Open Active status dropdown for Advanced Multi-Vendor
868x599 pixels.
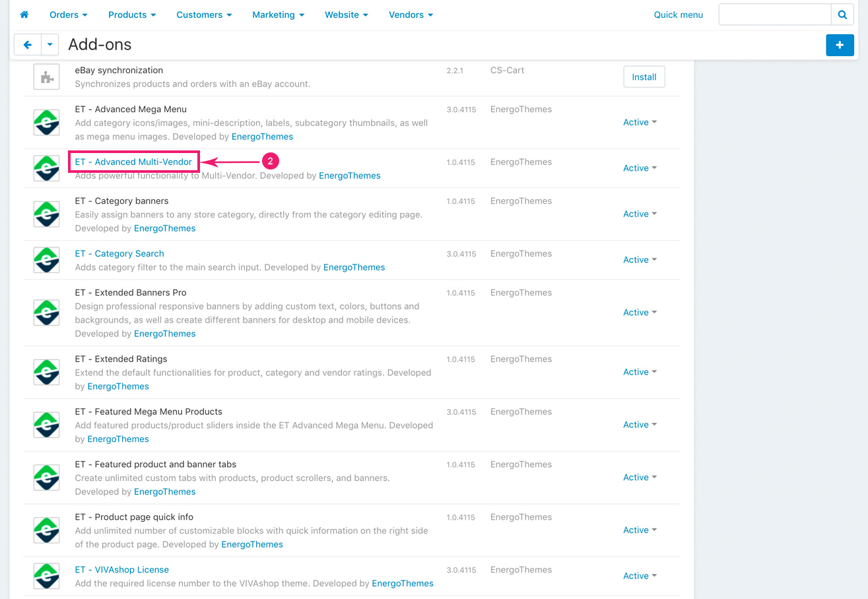640,168
